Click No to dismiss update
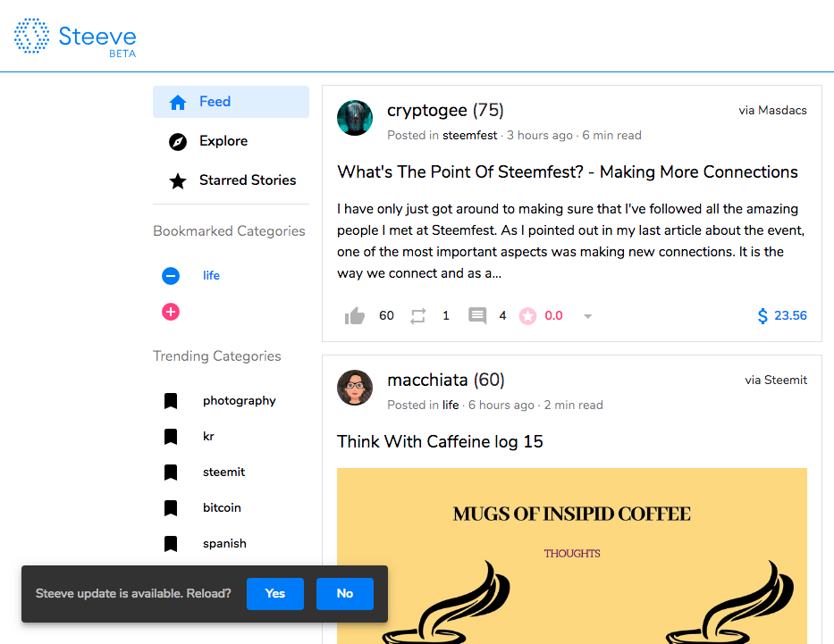This screenshot has width=834, height=644. 345,593
